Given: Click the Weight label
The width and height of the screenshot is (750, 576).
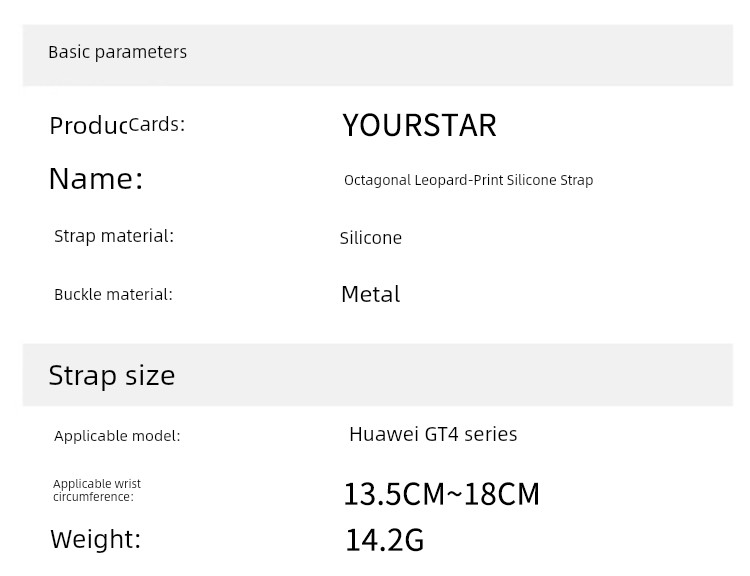Looking at the screenshot, I should point(96,539).
